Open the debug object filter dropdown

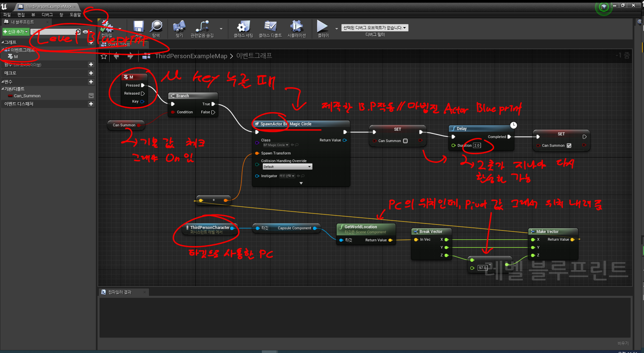[374, 28]
